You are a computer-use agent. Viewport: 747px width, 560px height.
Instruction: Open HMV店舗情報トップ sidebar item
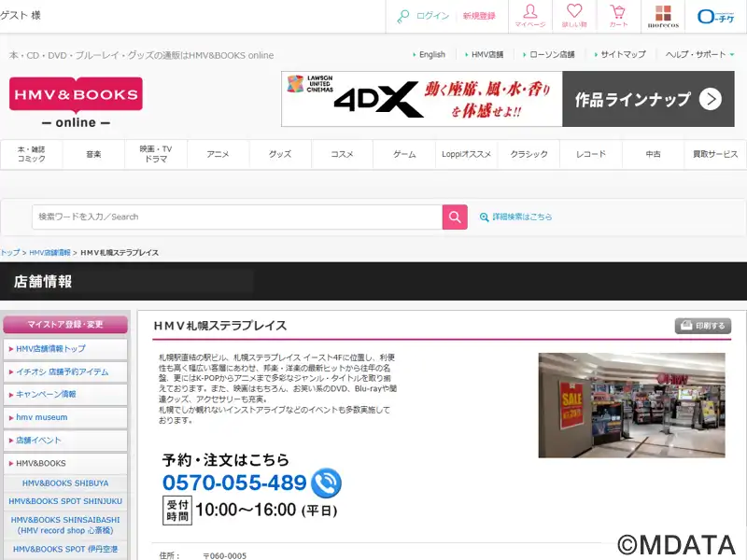65,349
